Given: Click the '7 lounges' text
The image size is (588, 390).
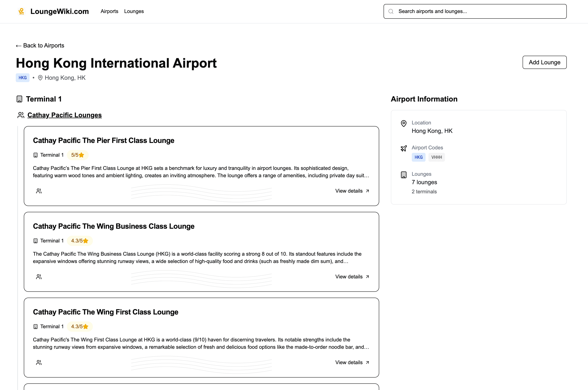Looking at the screenshot, I should point(424,182).
